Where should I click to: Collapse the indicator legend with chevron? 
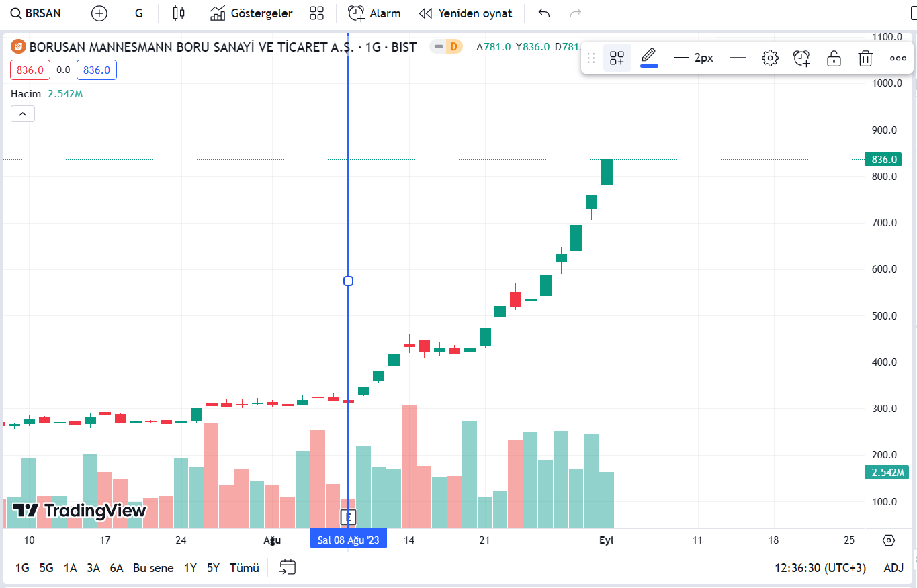[23, 114]
